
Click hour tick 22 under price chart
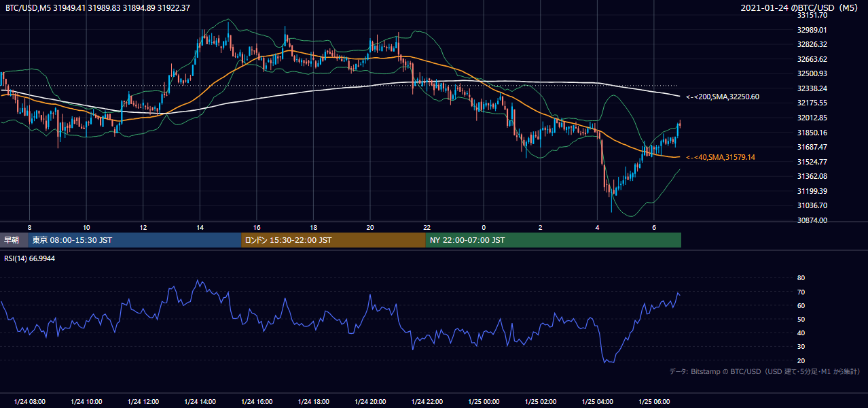[427, 227]
